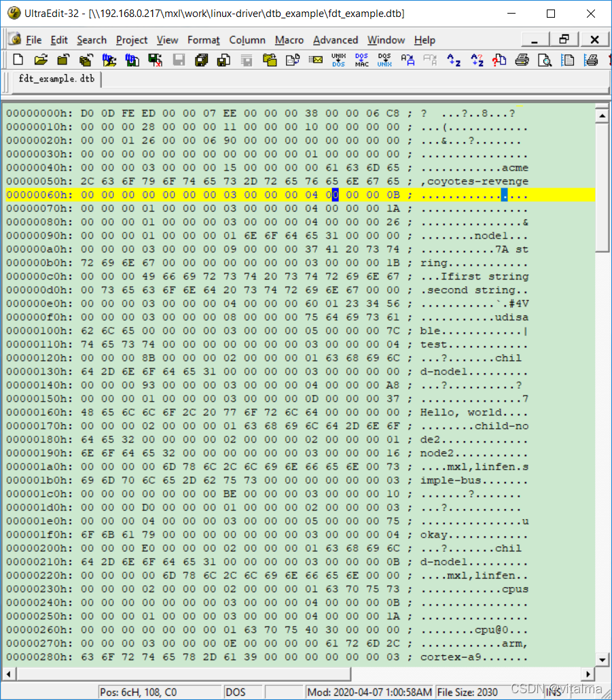Convert file with DOS to MAC icon
Image resolution: width=612 pixels, height=700 pixels.
coord(362,59)
